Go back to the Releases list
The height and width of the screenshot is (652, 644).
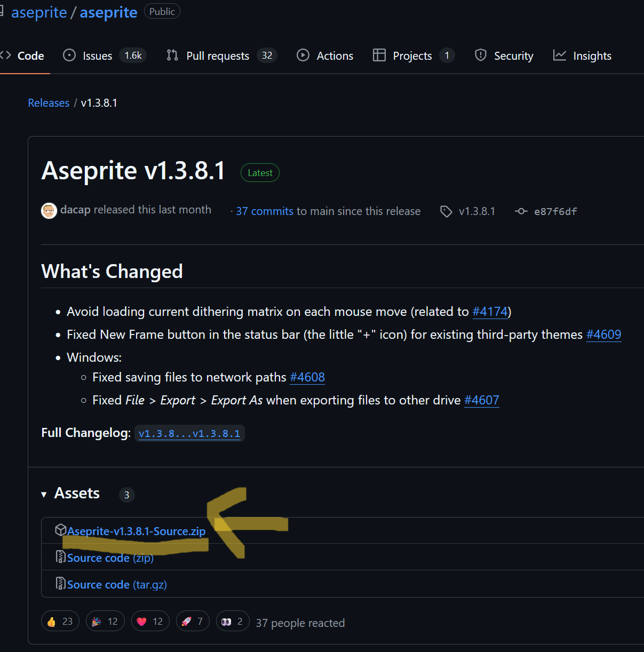[49, 103]
